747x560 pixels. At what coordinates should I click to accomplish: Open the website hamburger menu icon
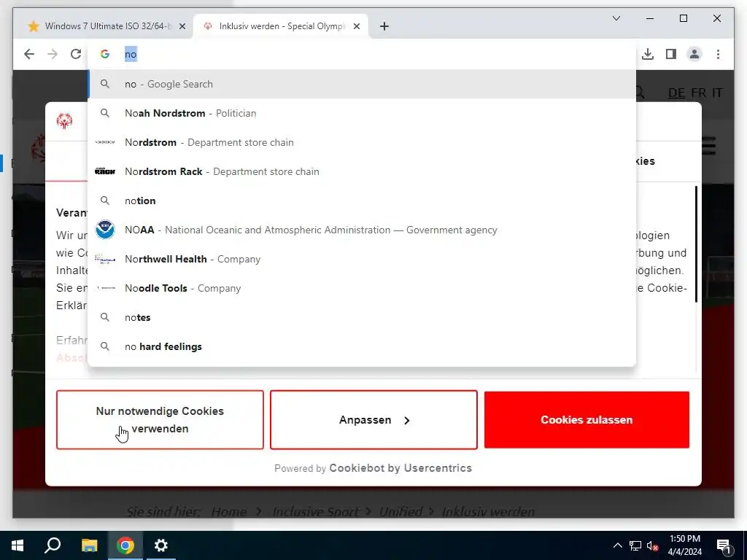(x=708, y=146)
